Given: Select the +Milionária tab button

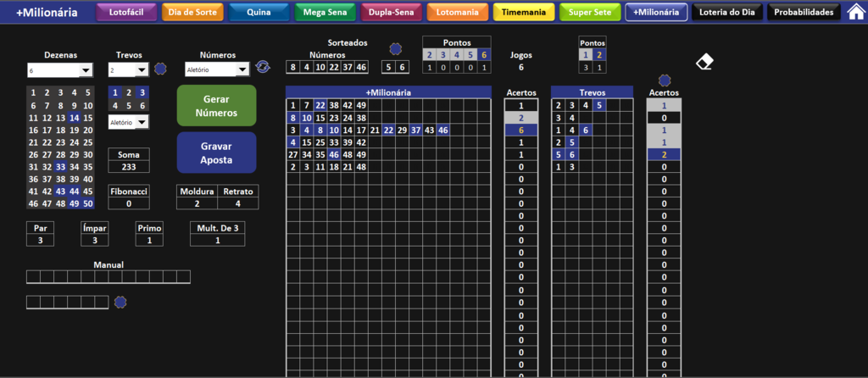Looking at the screenshot, I should tap(657, 12).
